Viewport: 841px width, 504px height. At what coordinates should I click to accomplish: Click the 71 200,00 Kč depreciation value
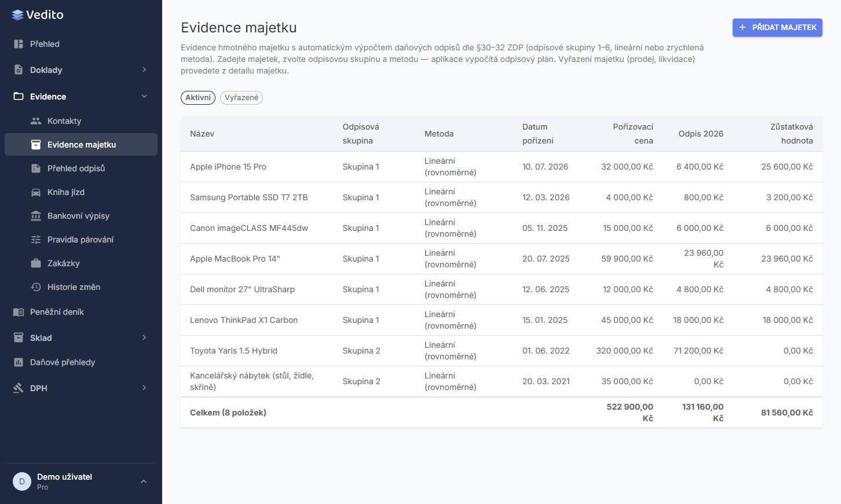(x=699, y=351)
